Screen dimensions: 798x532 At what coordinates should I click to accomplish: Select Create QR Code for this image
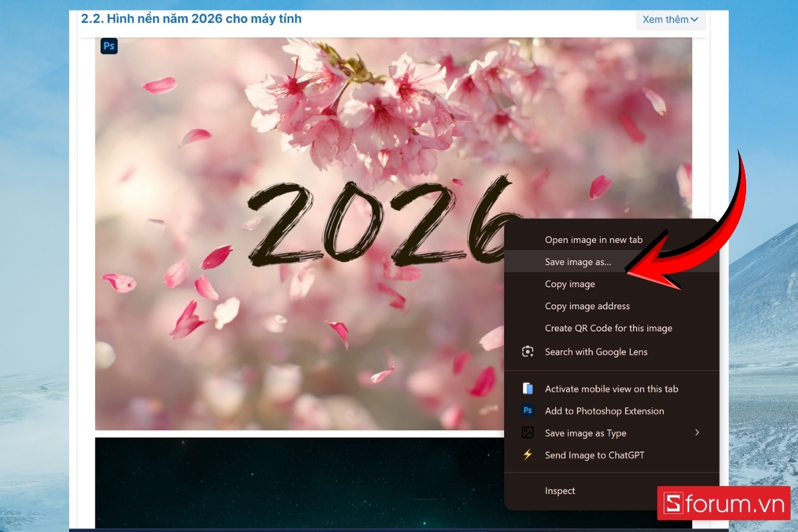608,328
